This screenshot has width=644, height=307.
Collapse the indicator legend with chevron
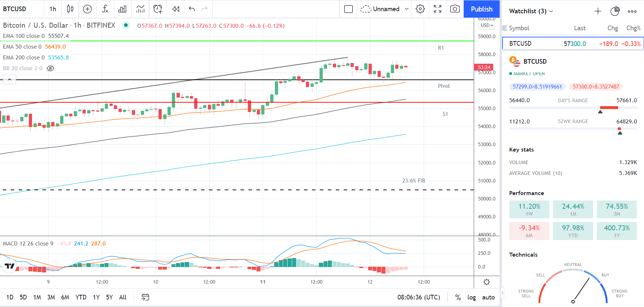[9, 80]
